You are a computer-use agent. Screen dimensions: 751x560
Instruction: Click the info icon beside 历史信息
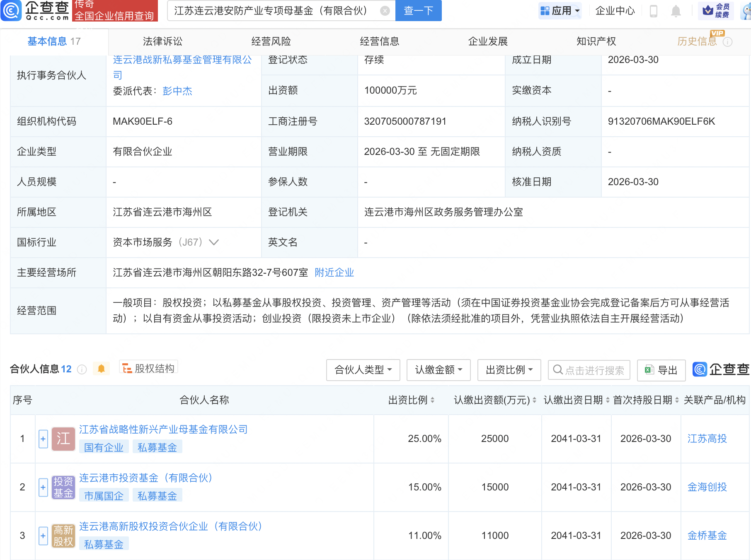coord(727,42)
